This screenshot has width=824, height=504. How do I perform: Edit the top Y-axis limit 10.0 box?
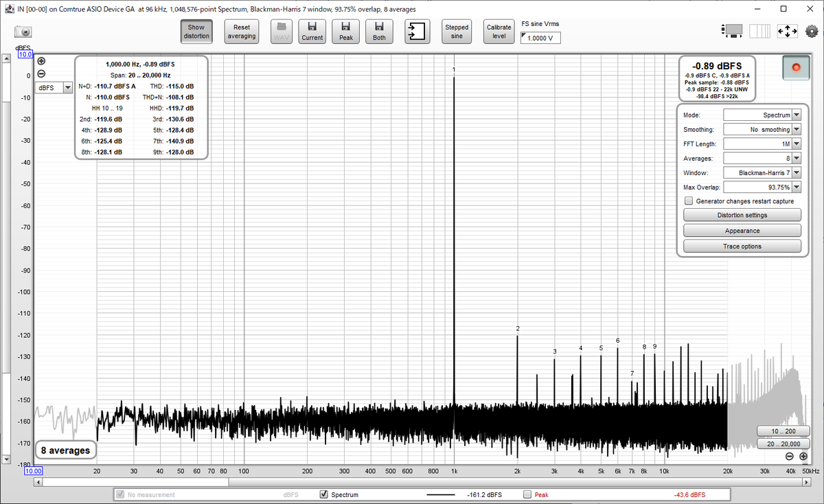click(25, 55)
